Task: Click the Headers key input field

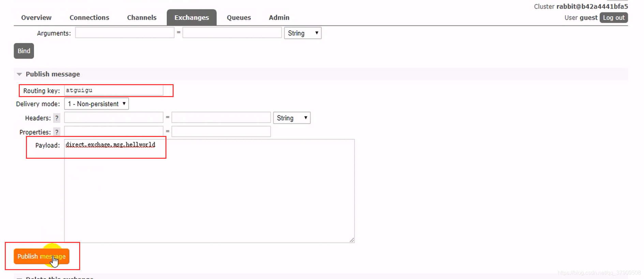Action: 114,118
